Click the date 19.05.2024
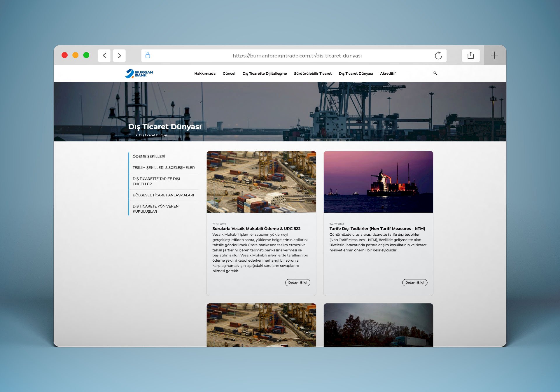Image resolution: width=560 pixels, height=392 pixels. (219, 224)
